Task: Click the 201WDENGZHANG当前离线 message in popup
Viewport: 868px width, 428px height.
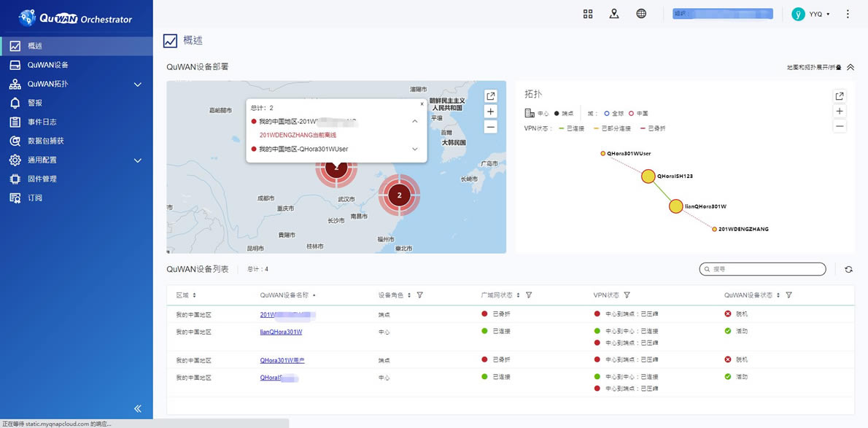Action: (298, 135)
